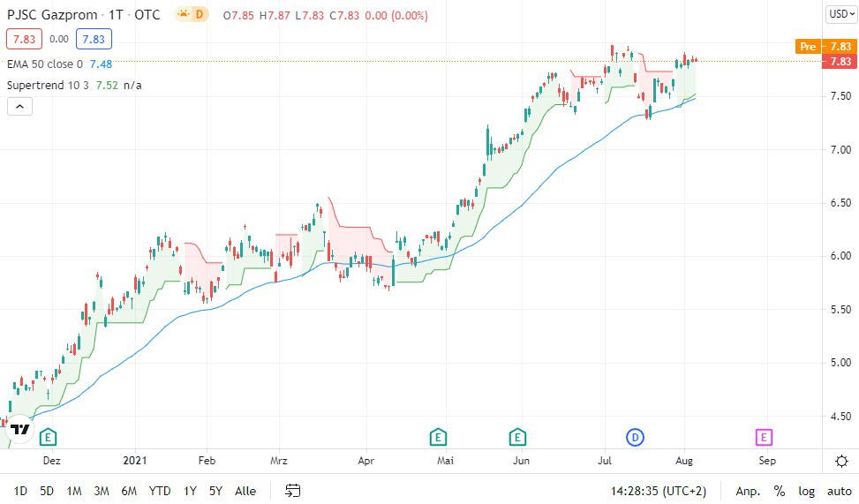
Task: Click the TradingView logo icon
Action: (19, 429)
